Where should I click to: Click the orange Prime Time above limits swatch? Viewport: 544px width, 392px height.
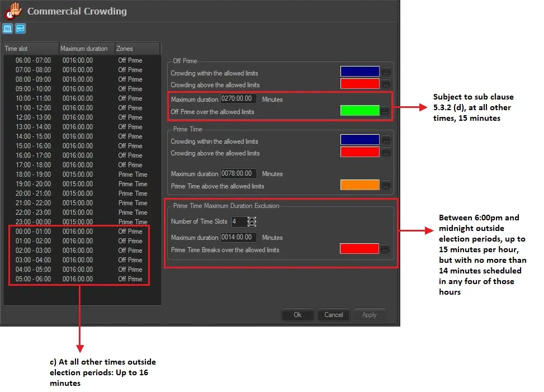click(x=359, y=185)
